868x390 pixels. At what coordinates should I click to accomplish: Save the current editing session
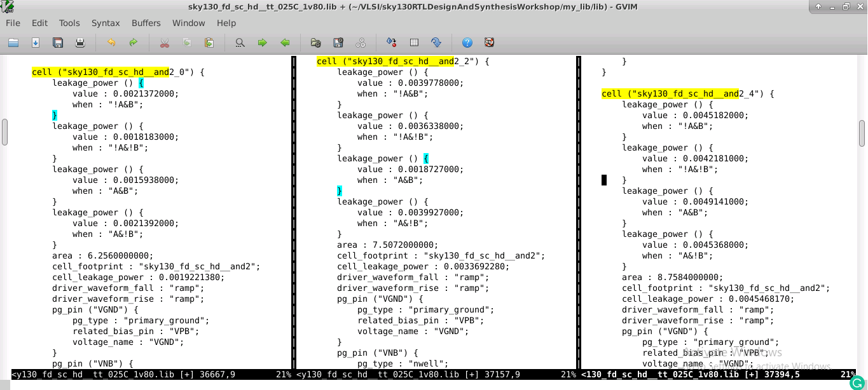pyautogui.click(x=338, y=43)
